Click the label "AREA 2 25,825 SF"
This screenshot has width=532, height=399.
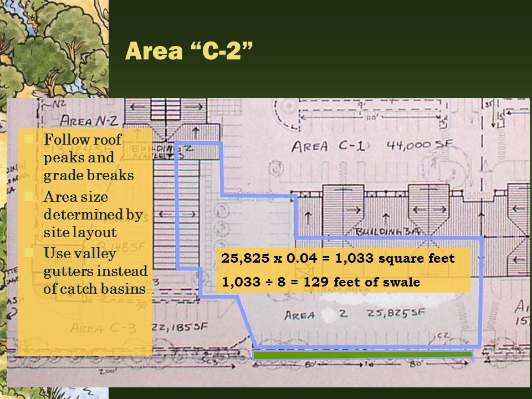(x=354, y=314)
